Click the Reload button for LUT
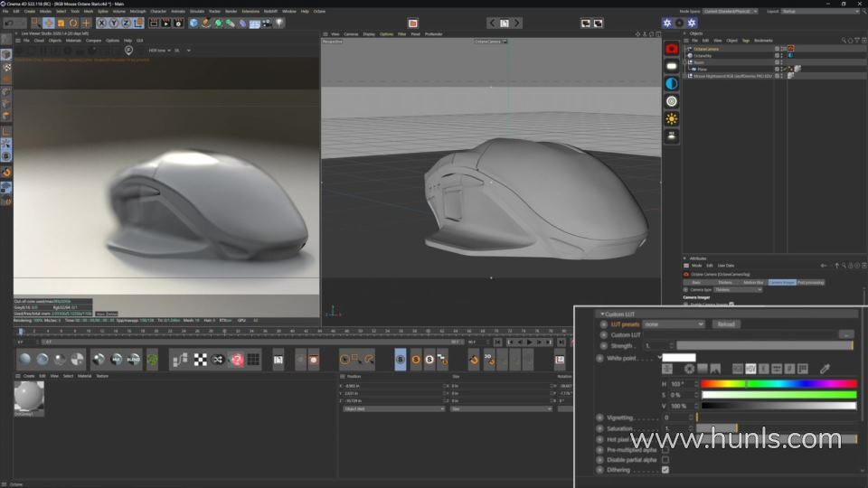This screenshot has width=868, height=488. [724, 324]
